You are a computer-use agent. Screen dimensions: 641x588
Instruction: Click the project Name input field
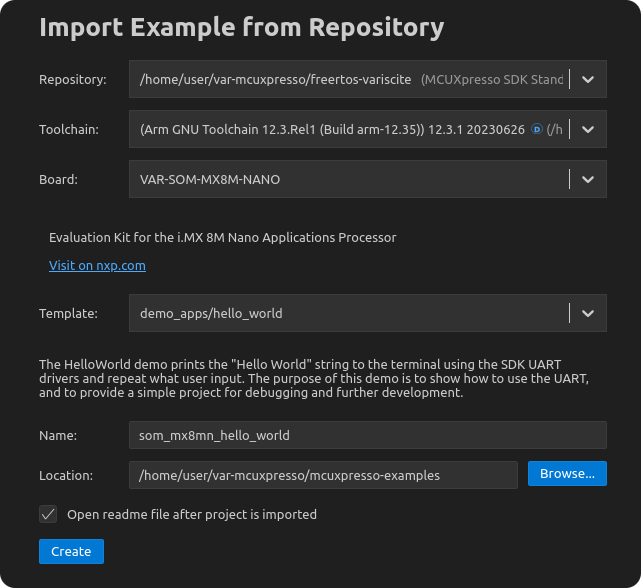pyautogui.click(x=367, y=435)
